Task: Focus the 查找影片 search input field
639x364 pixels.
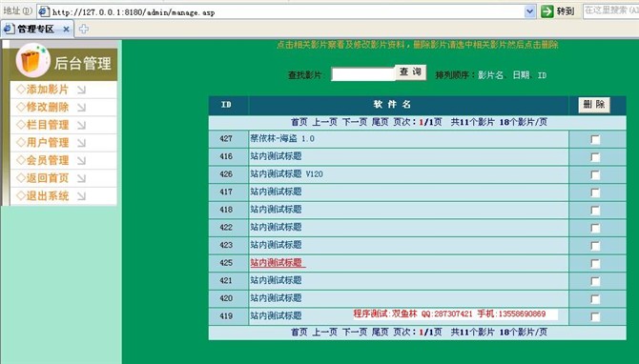Action: click(363, 74)
